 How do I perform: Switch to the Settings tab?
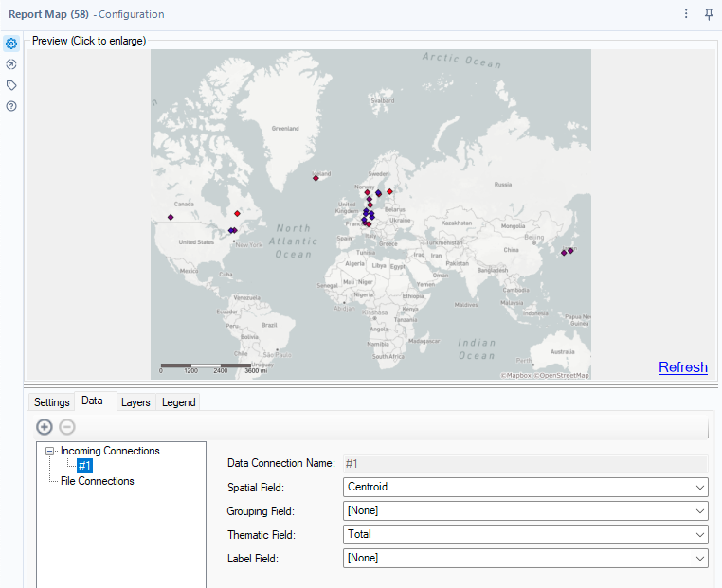[51, 402]
